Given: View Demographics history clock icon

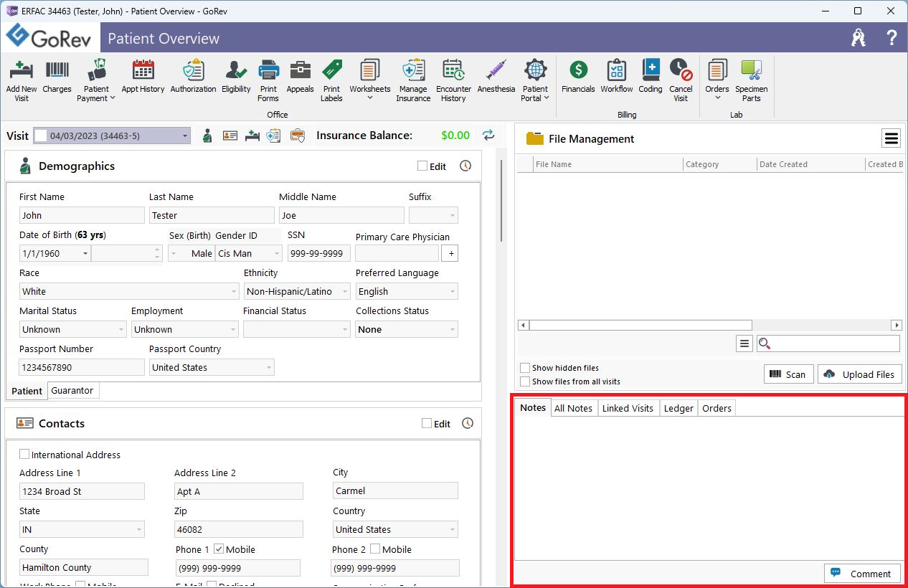Looking at the screenshot, I should click(465, 166).
